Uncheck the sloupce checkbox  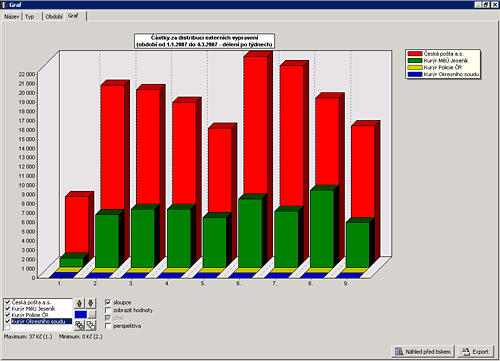pyautogui.click(x=108, y=302)
